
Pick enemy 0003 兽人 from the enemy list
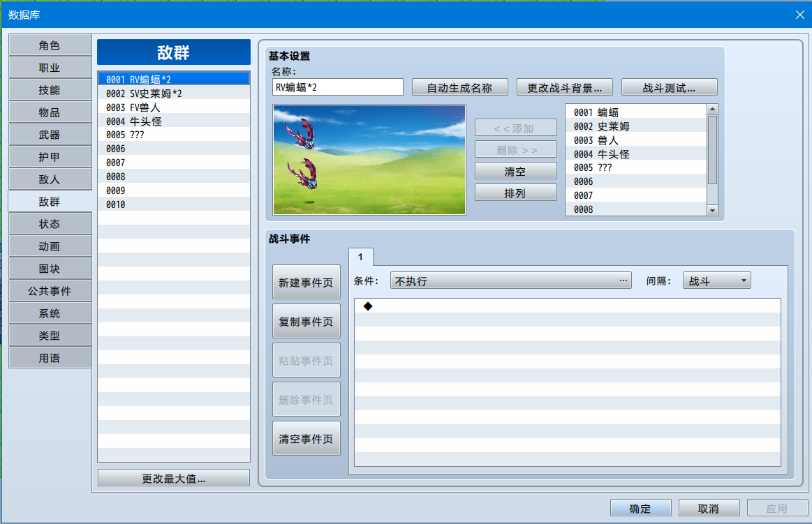637,140
